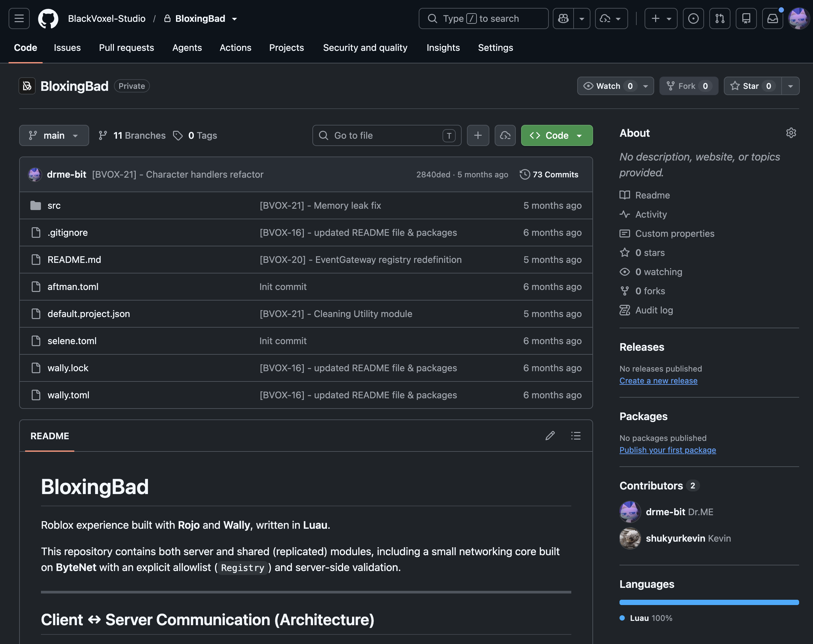Screen dimensions: 813x644
Task: Open the agents cloud dropdown in header
Action: [611, 18]
